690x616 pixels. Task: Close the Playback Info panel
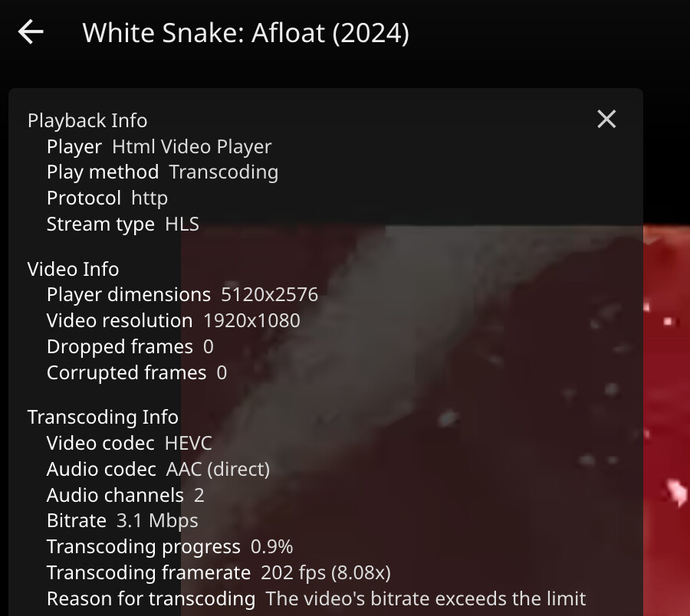pyautogui.click(x=606, y=119)
